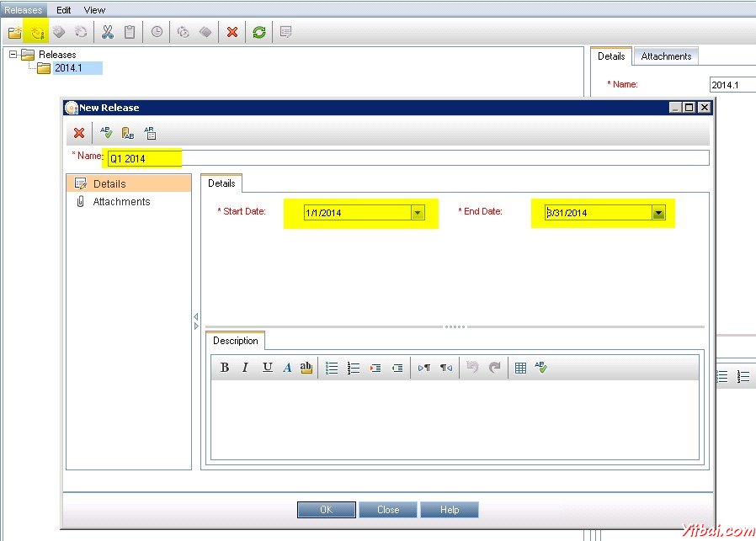
Task: Open the font color picker in Description
Action: click(287, 368)
